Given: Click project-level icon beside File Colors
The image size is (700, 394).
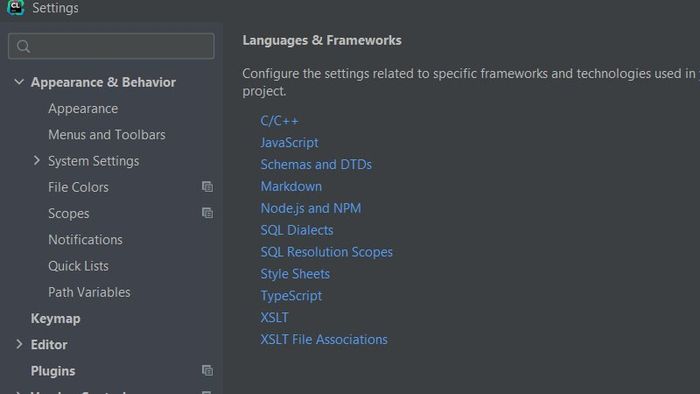Looking at the screenshot, I should point(207,187).
